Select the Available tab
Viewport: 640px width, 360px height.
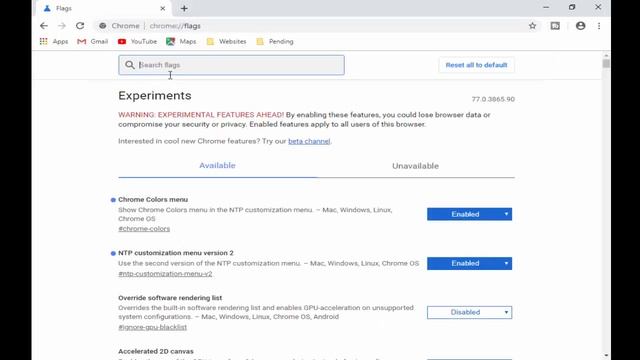[217, 165]
